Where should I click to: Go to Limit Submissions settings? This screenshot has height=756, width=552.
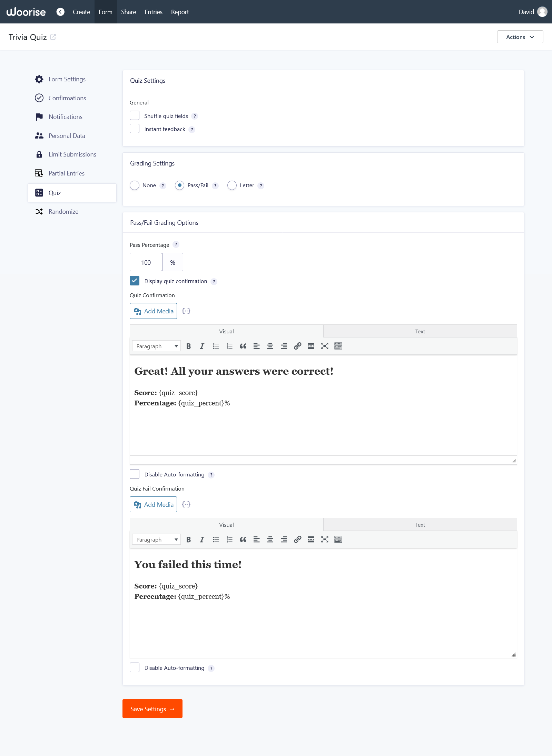coord(72,154)
